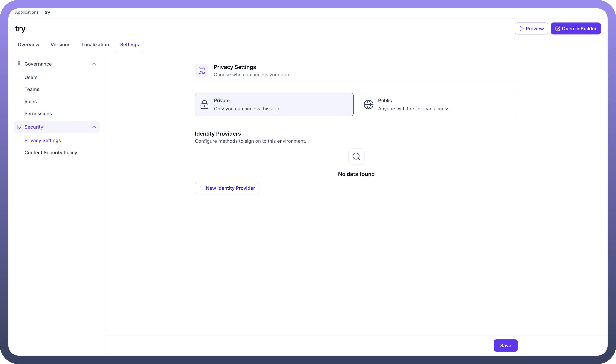Click the pencil icon in Open in Builder
Viewport: 616px width, 364px height.
click(557, 29)
